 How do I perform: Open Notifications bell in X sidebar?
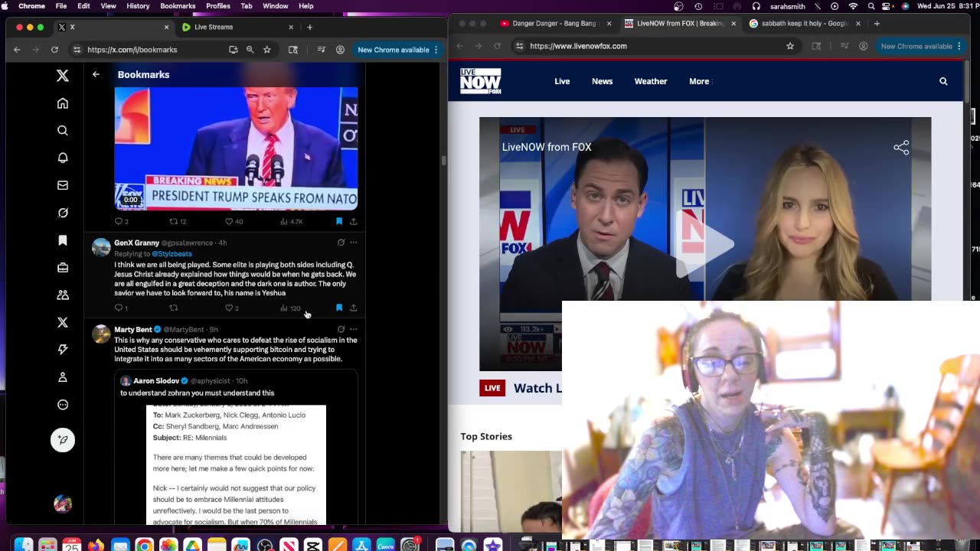click(x=63, y=158)
